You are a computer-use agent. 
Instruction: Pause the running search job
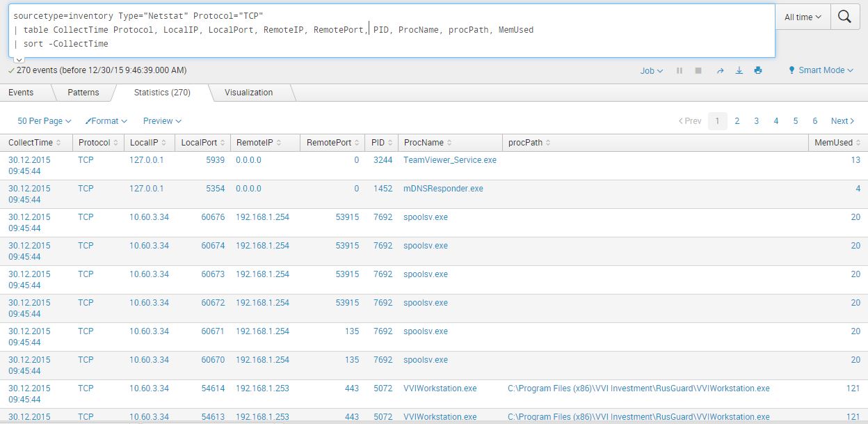[679, 70]
